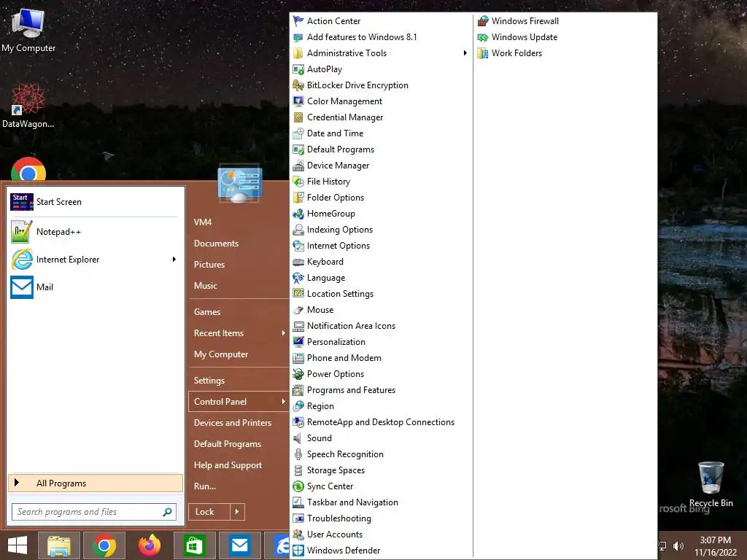Click the AutoPlay icon
The image size is (747, 560).
point(298,69)
